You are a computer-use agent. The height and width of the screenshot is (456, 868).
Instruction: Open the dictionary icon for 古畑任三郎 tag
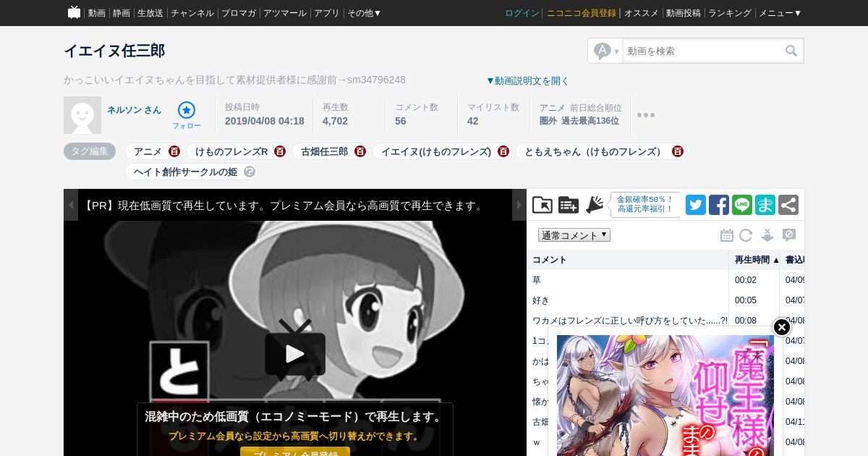tap(360, 151)
